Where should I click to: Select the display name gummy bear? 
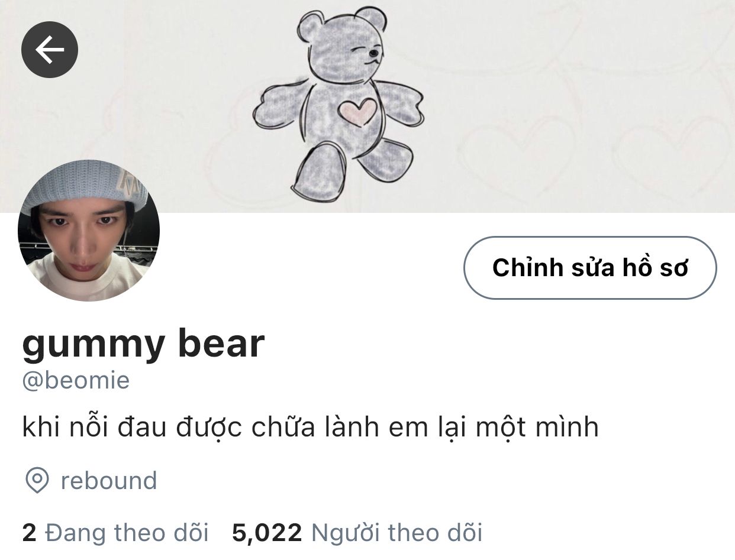143,344
